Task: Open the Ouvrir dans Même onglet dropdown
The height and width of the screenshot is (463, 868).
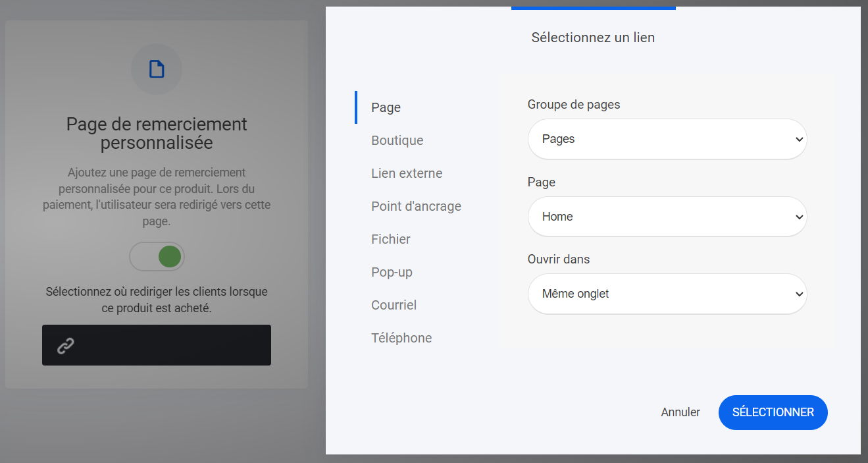Action: [667, 294]
